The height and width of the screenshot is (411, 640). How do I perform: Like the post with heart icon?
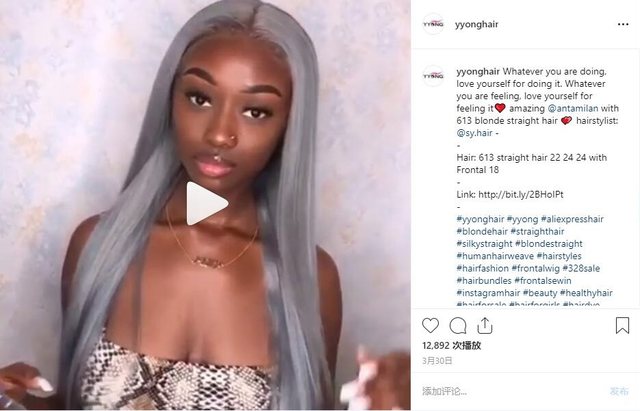[x=430, y=326]
